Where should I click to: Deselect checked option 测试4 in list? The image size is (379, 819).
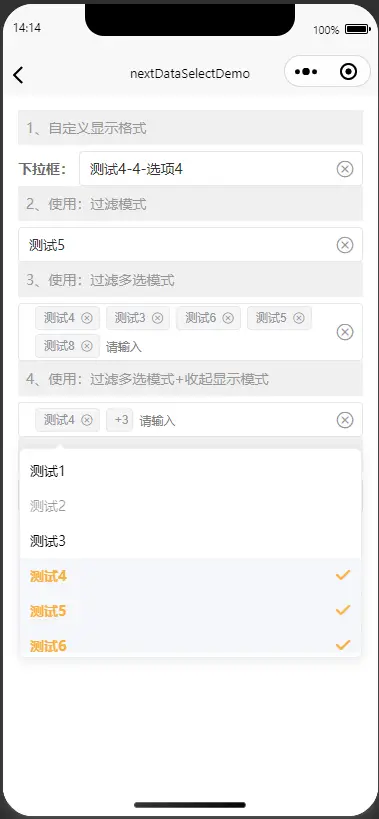[x=190, y=576]
